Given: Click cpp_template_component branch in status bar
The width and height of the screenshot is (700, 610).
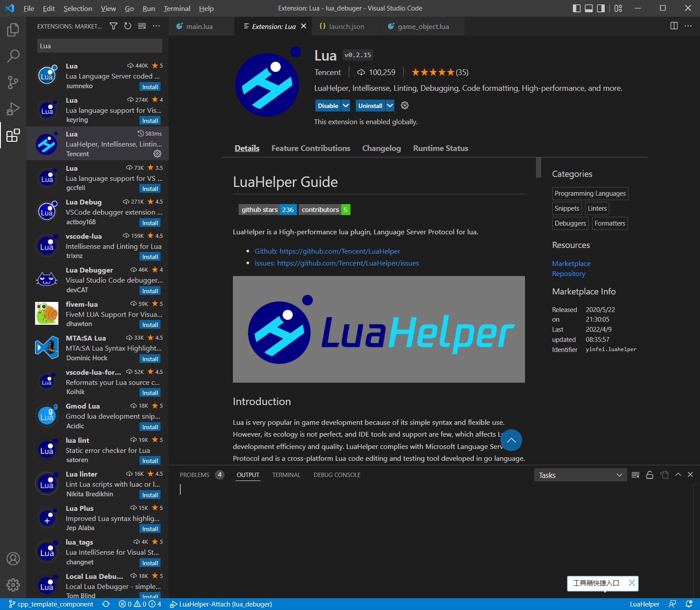Looking at the screenshot, I should (x=51, y=604).
